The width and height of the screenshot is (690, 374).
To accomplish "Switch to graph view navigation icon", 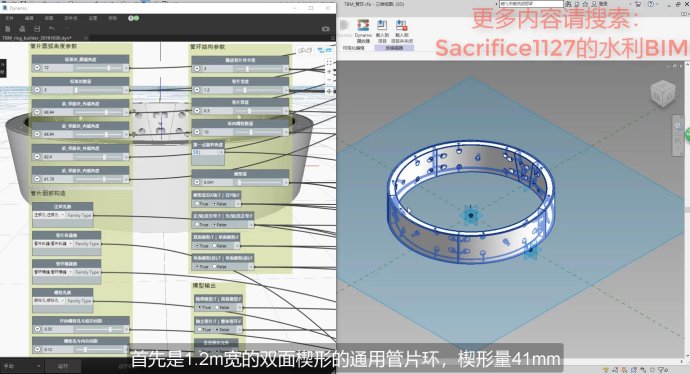I will tap(324, 51).
